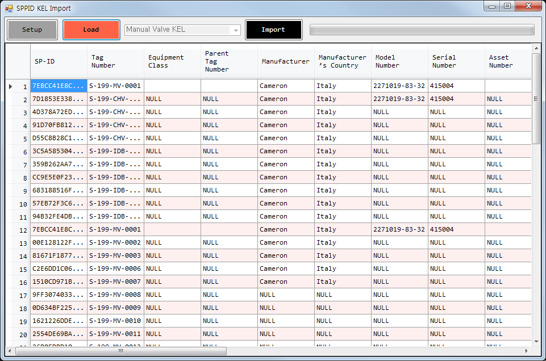
Task: Select SP-ID cell 94B32FE4DB...
Action: 59,217
